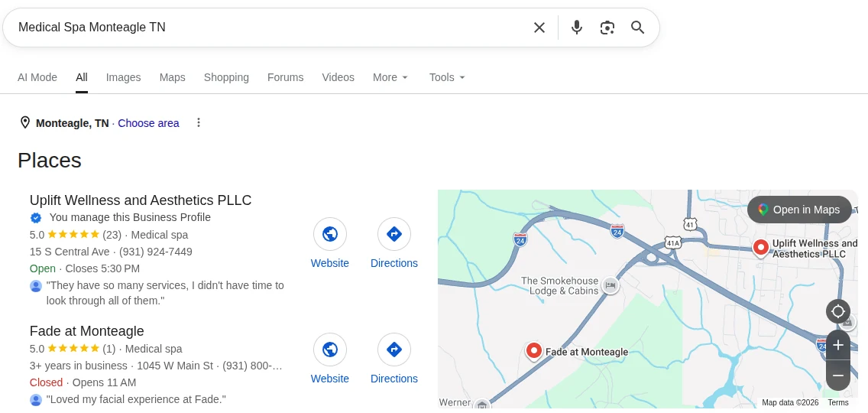Click 'Closed · Opens 11 AM' hours text

point(83,382)
